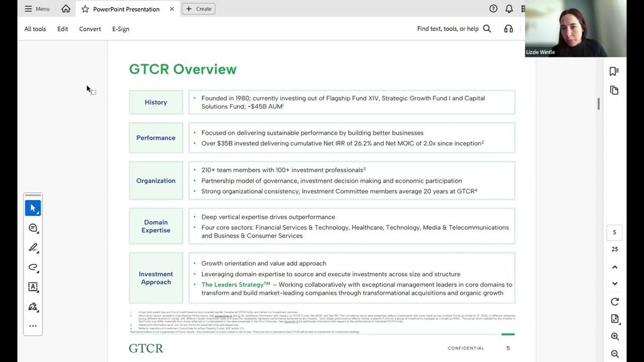Viewport: 644px width, 362px height.
Task: Open the headphones read-aloud icon
Action: (508, 29)
